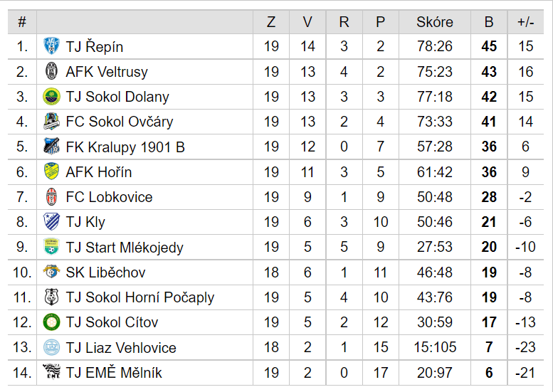Click the FC Lobkovice club crest
553x392 pixels.
click(x=51, y=196)
